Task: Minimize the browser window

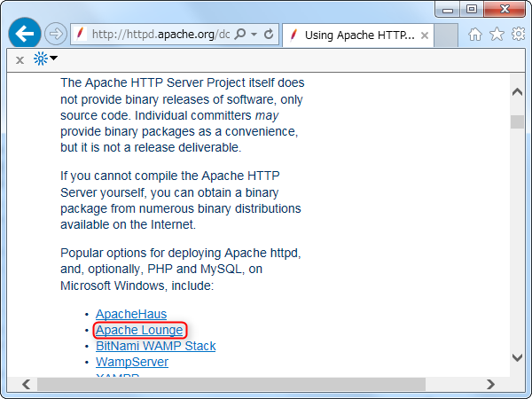Action: click(448, 9)
